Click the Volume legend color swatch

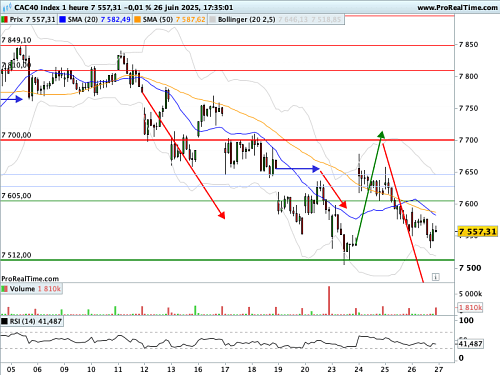click(x=5, y=289)
